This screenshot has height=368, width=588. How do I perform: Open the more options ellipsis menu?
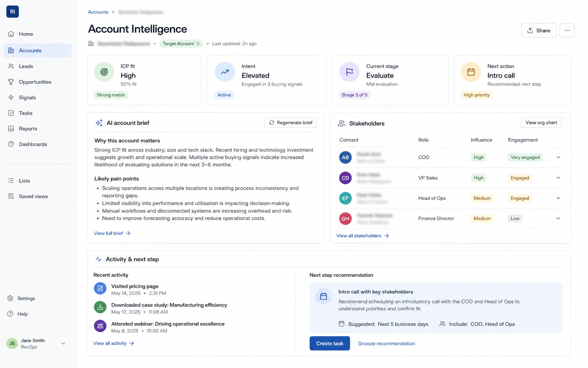tap(567, 30)
